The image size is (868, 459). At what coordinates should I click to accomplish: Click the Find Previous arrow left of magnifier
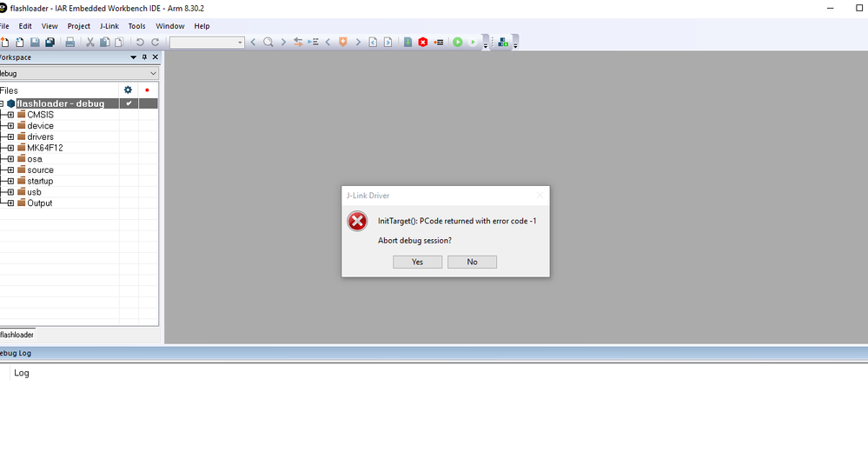(253, 42)
